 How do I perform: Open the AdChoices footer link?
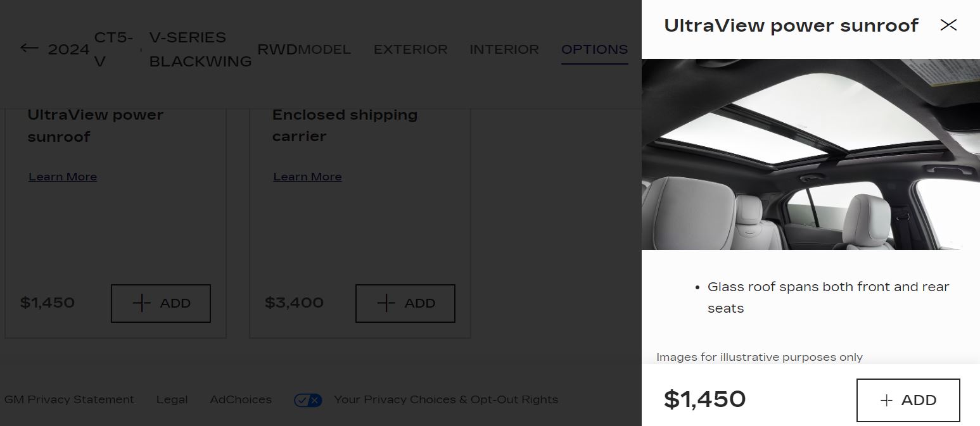tap(241, 400)
